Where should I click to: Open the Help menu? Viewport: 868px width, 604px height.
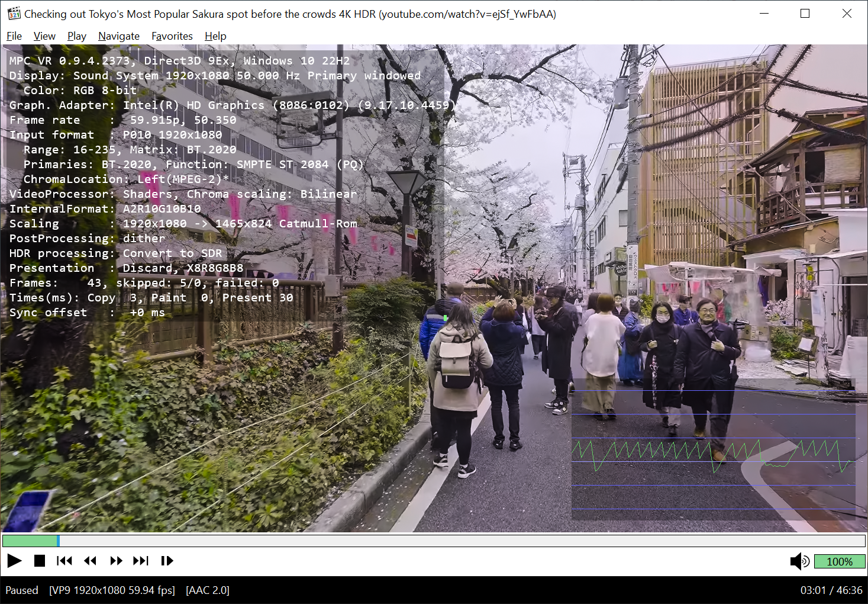click(x=215, y=36)
